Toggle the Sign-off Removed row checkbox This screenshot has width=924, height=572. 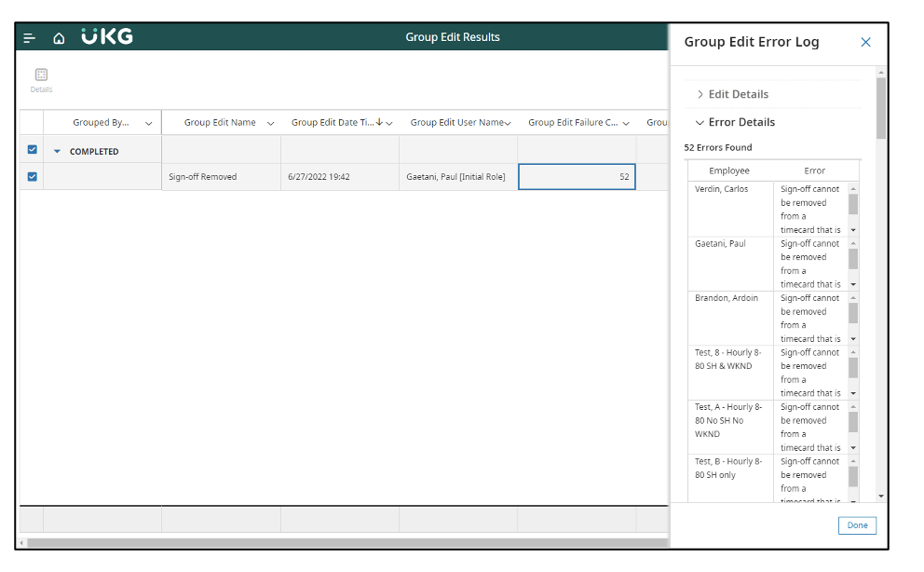tap(31, 176)
